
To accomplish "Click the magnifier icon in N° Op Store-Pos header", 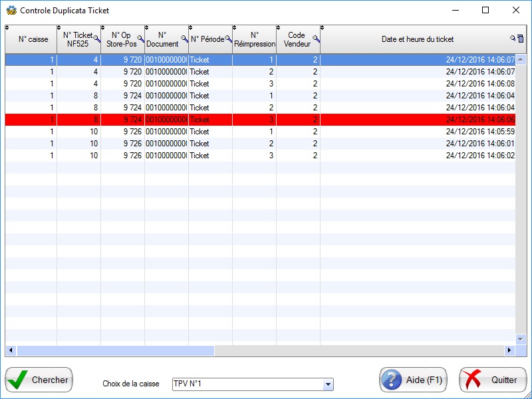I will (x=140, y=39).
